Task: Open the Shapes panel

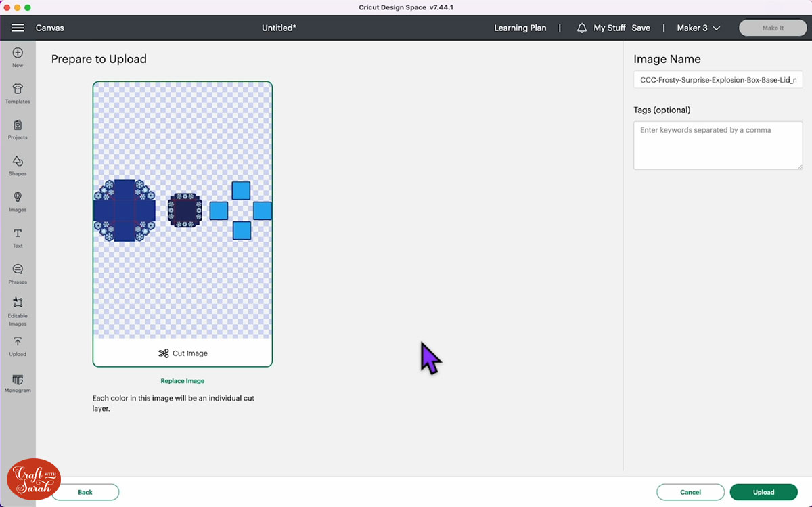Action: pyautogui.click(x=18, y=165)
